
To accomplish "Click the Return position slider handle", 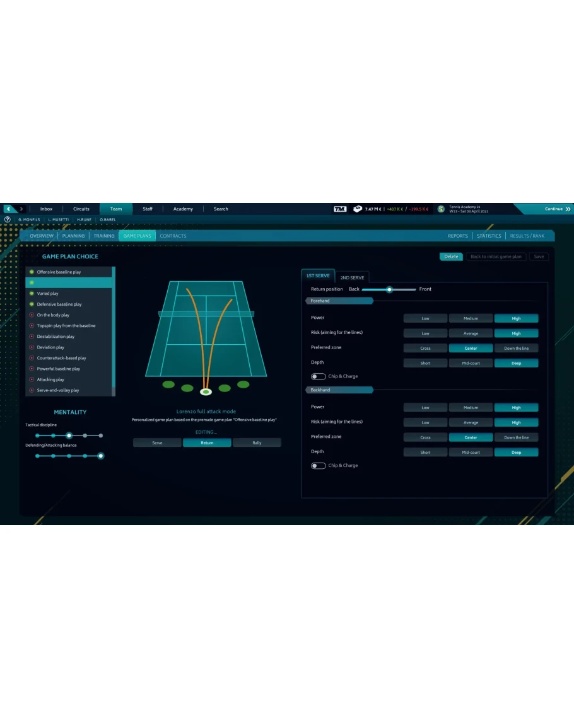I will pyautogui.click(x=390, y=289).
